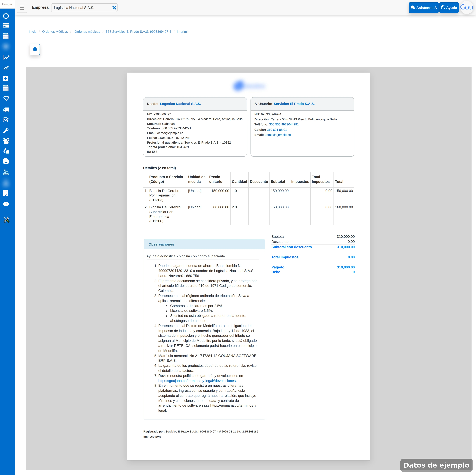Click the Ayuda diagnostica observation text

pyautogui.click(x=185, y=256)
